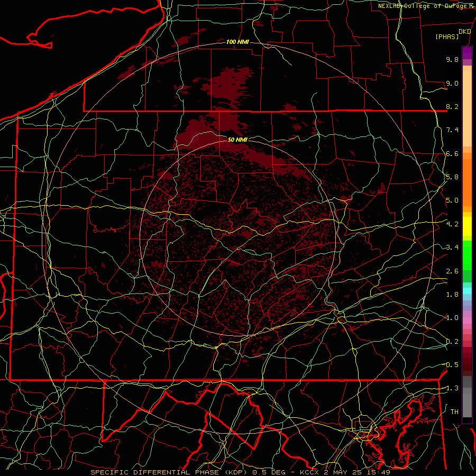Click the 8.2 value on the legend
Image resolution: width=476 pixels, height=476 pixels.
[x=452, y=106]
